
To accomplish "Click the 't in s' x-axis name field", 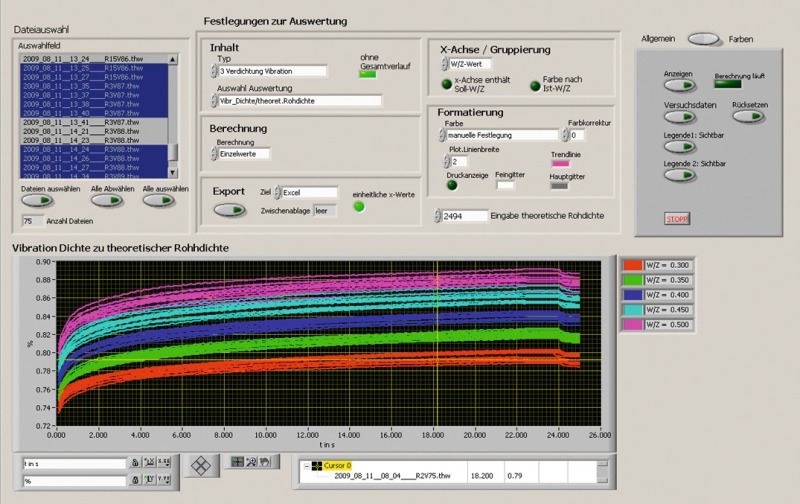I will (x=74, y=464).
